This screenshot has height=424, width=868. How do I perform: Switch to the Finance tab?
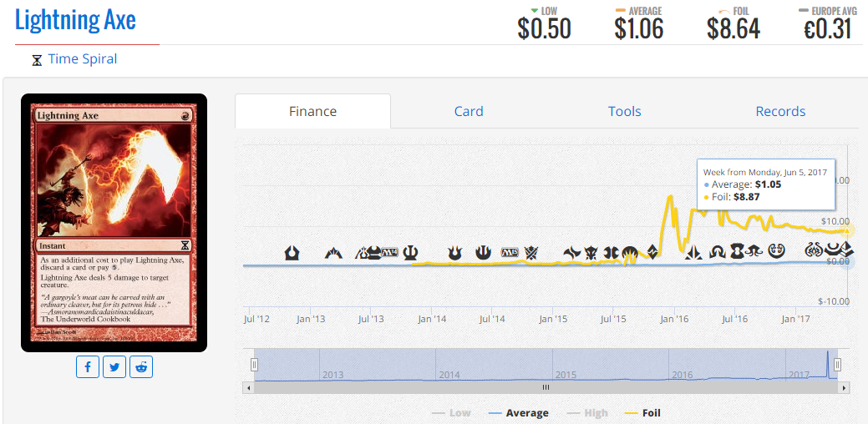[x=312, y=111]
